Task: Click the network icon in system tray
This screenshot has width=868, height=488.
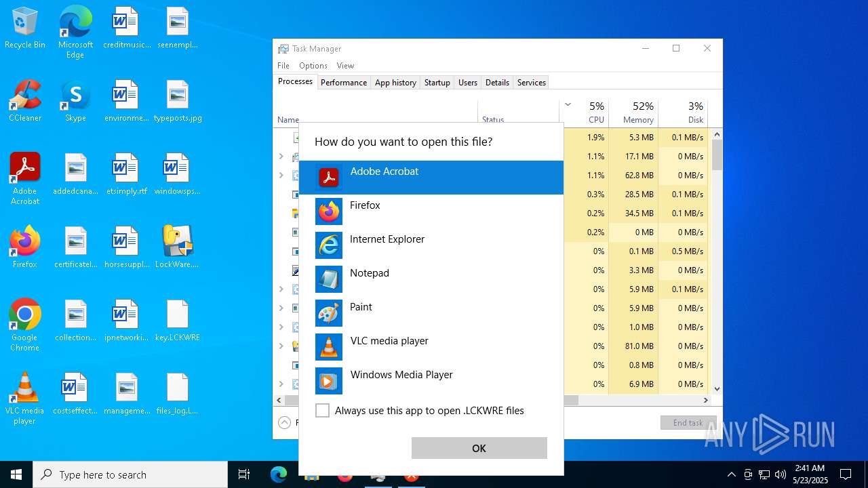Action: pos(764,474)
